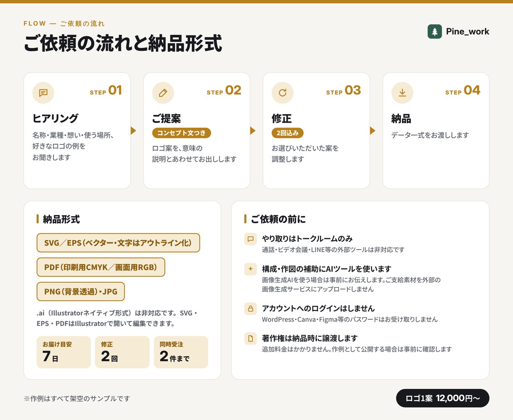Click the heading アカウントへのログインはしません
This screenshot has width=513, height=420.
pos(318,308)
